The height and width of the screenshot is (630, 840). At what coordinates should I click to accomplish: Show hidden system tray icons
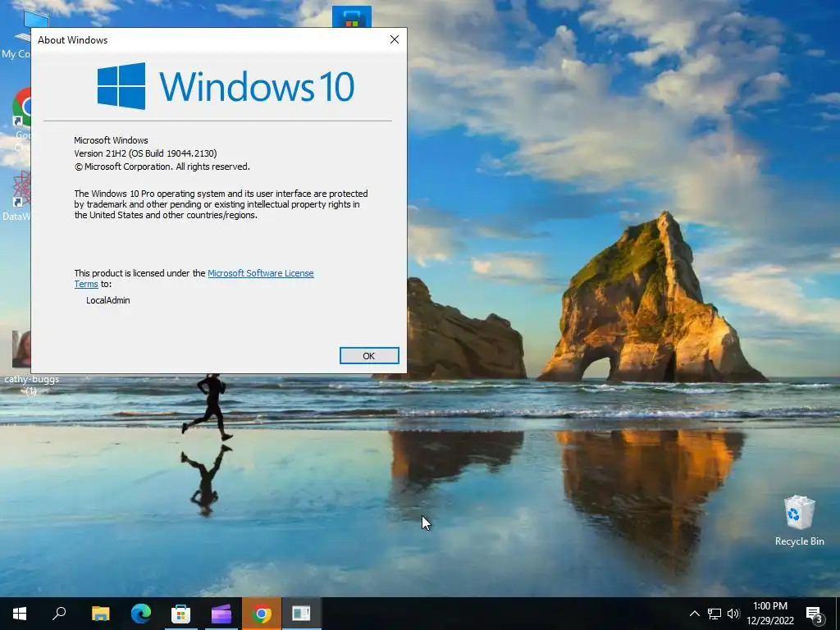[x=694, y=614]
